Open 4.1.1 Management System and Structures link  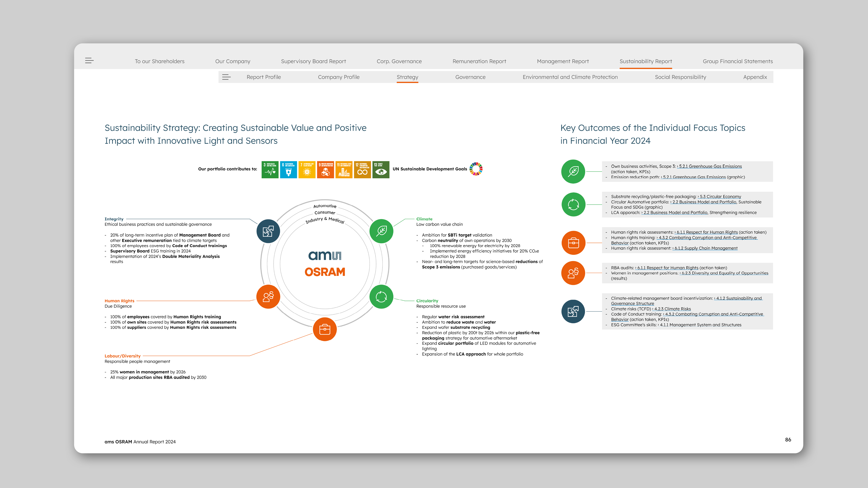click(x=699, y=325)
